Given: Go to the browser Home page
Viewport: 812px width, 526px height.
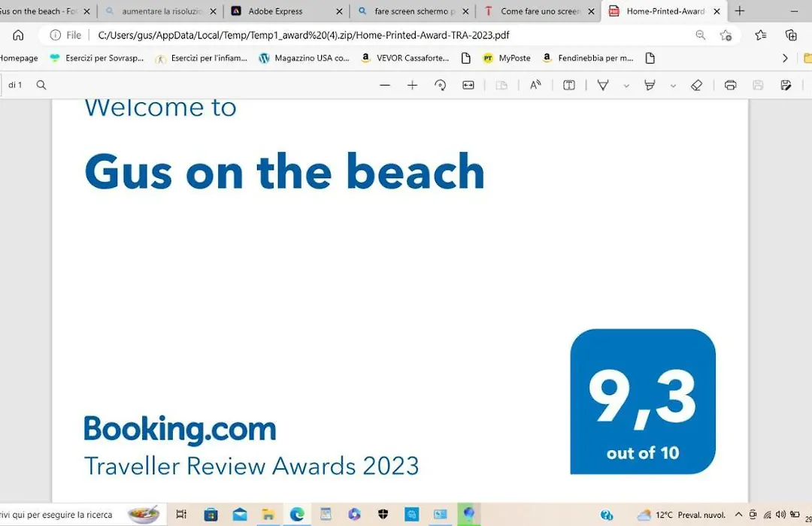Looking at the screenshot, I should (18, 35).
